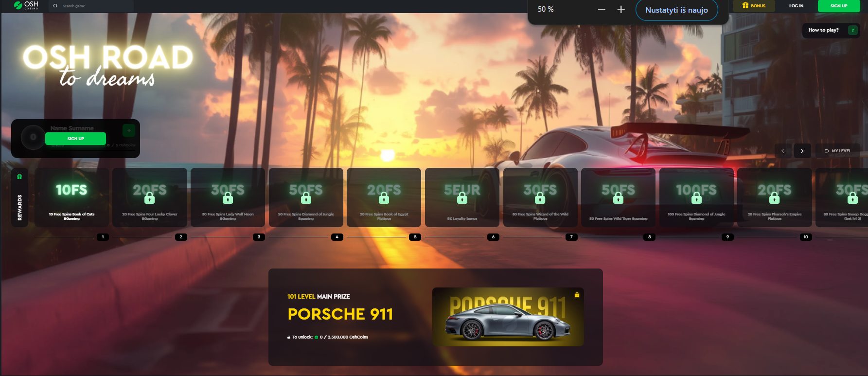Click the lock on the Porsche 911 image
The height and width of the screenshot is (376, 868).
pos(577,295)
